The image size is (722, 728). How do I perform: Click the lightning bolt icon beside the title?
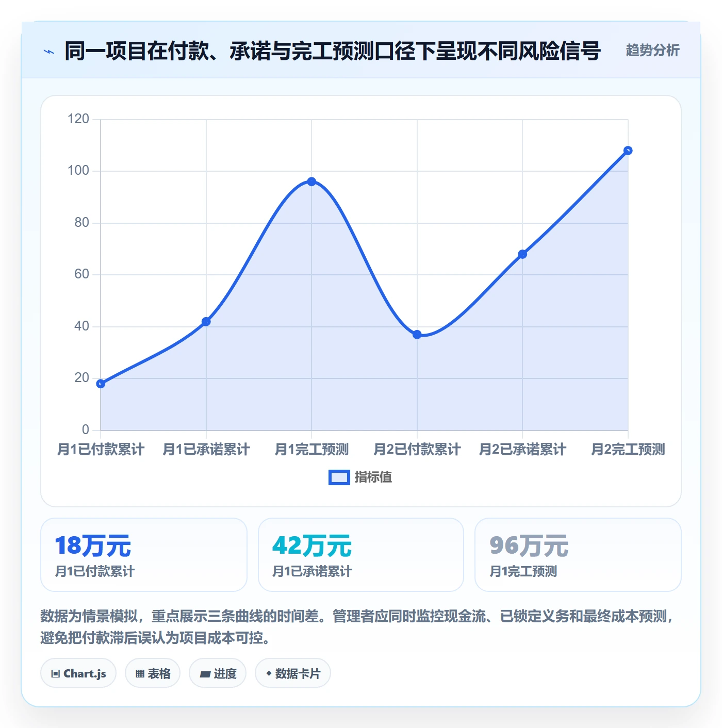pyautogui.click(x=49, y=52)
